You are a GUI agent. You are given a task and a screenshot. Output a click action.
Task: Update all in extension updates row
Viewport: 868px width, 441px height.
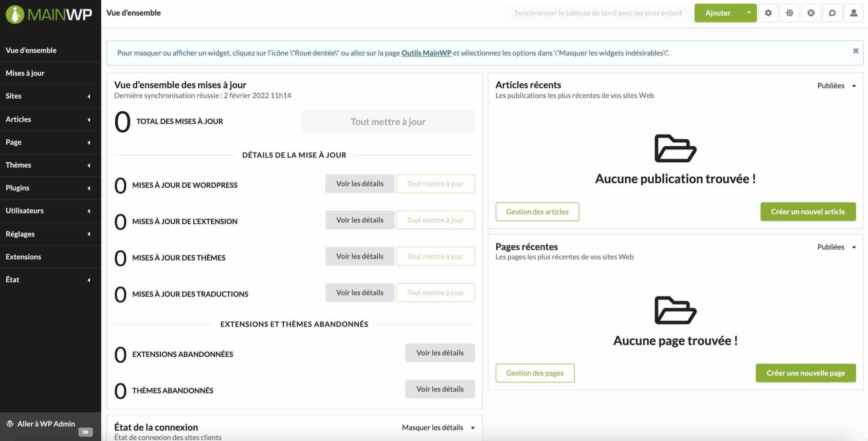pos(435,220)
